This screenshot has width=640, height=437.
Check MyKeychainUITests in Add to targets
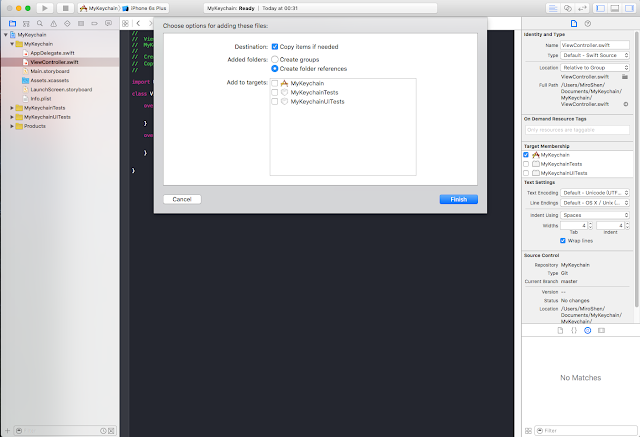click(x=275, y=102)
